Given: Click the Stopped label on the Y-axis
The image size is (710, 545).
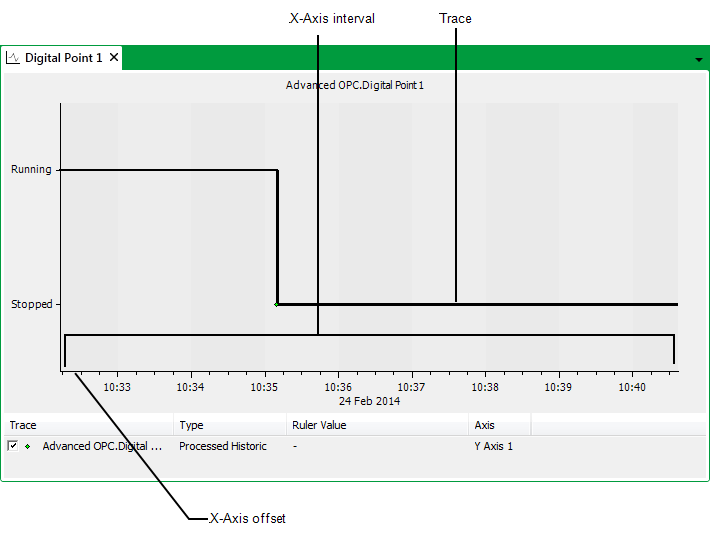Looking at the screenshot, I should pyautogui.click(x=32, y=304).
